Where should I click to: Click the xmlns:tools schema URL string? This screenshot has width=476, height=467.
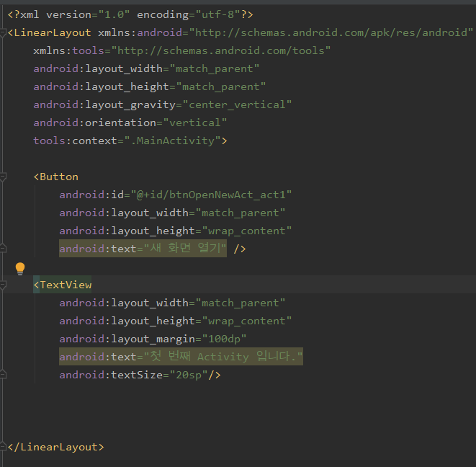[221, 50]
